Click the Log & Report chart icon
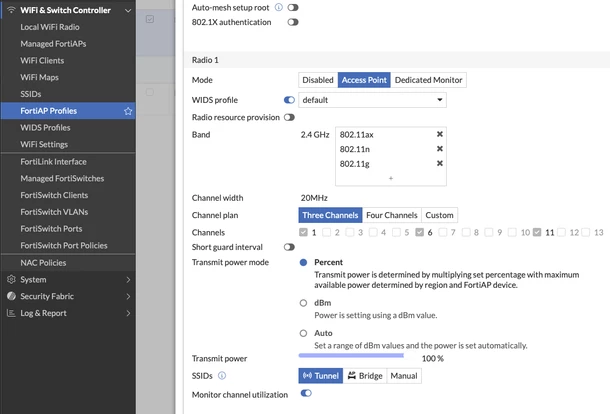Image resolution: width=610 pixels, height=414 pixels. click(11, 313)
